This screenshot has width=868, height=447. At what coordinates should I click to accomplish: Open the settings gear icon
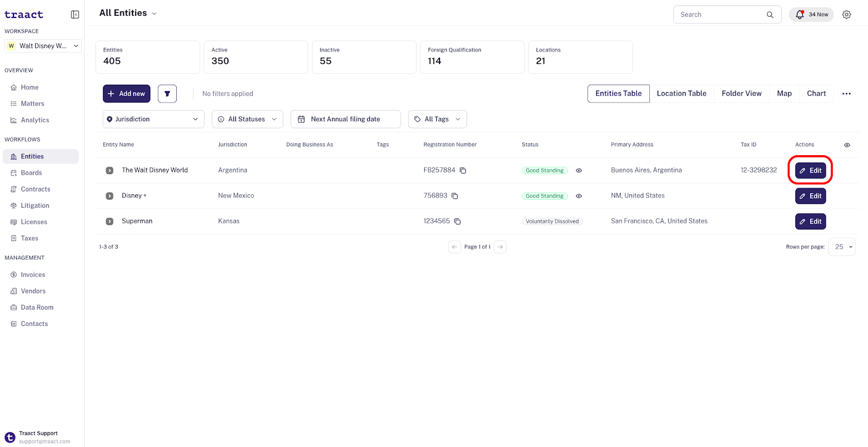click(846, 15)
